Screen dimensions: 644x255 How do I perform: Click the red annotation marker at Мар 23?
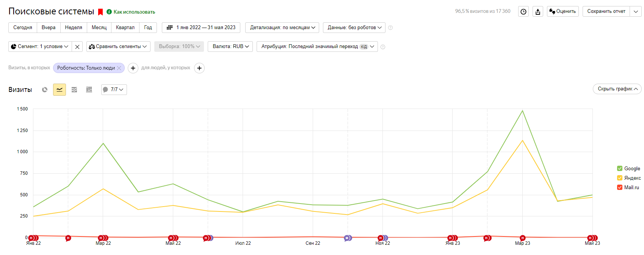(x=523, y=238)
